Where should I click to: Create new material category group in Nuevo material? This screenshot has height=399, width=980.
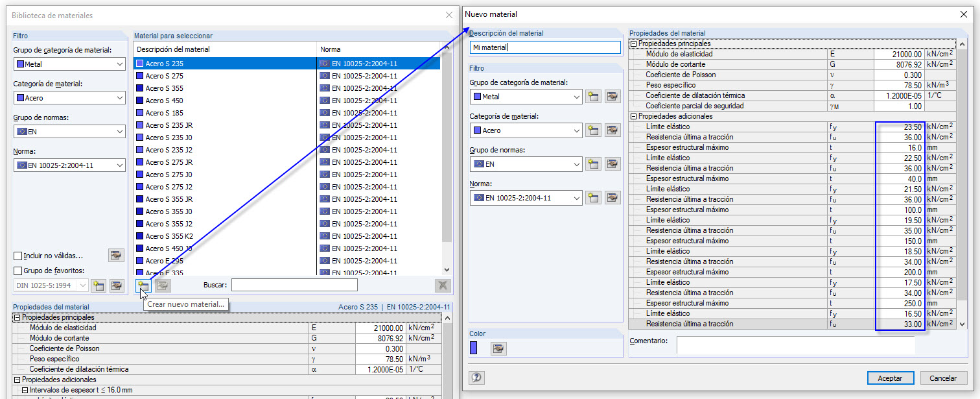(x=593, y=97)
